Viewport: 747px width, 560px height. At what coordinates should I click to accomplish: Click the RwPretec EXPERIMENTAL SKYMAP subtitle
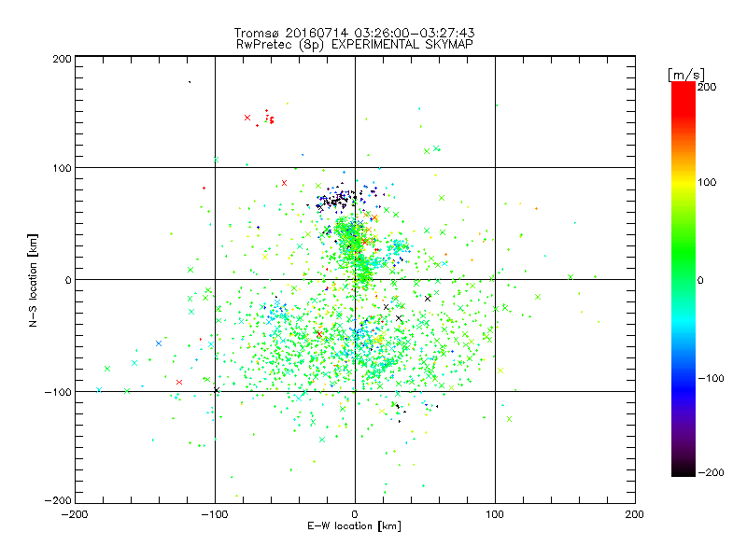coord(355,45)
